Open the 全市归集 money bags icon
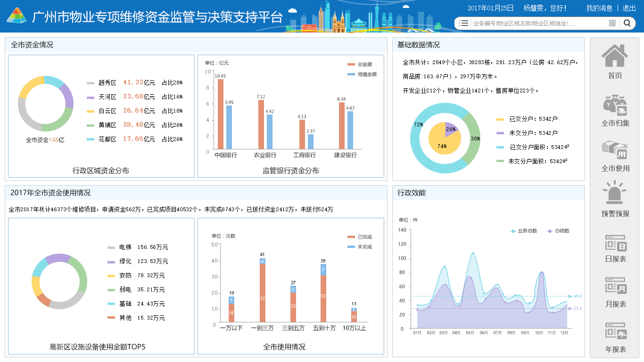 point(615,106)
